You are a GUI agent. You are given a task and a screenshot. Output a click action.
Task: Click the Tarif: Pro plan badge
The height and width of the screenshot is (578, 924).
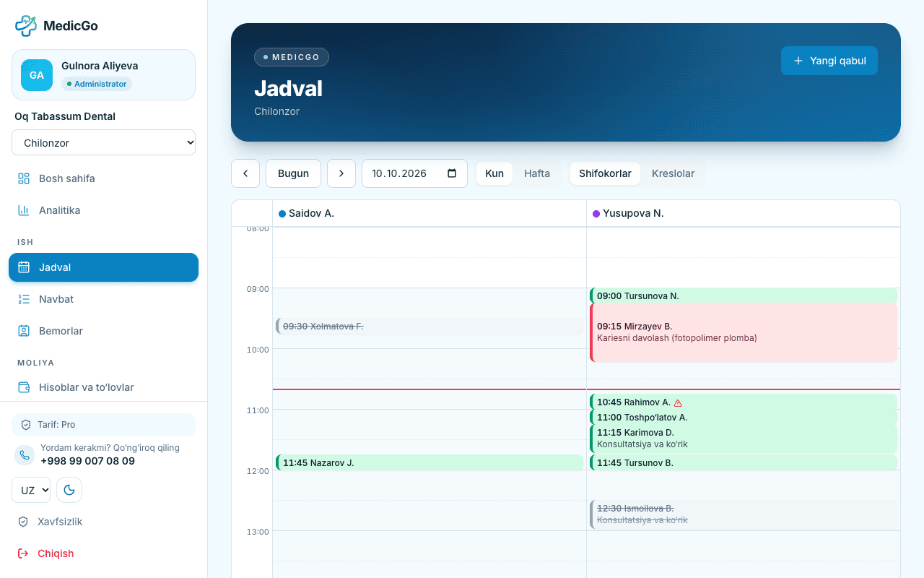[104, 425]
